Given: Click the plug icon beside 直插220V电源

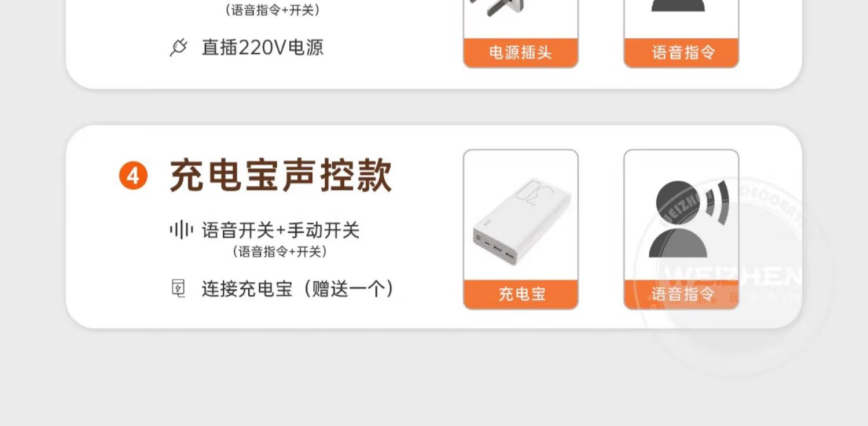Looking at the screenshot, I should pos(179,47).
